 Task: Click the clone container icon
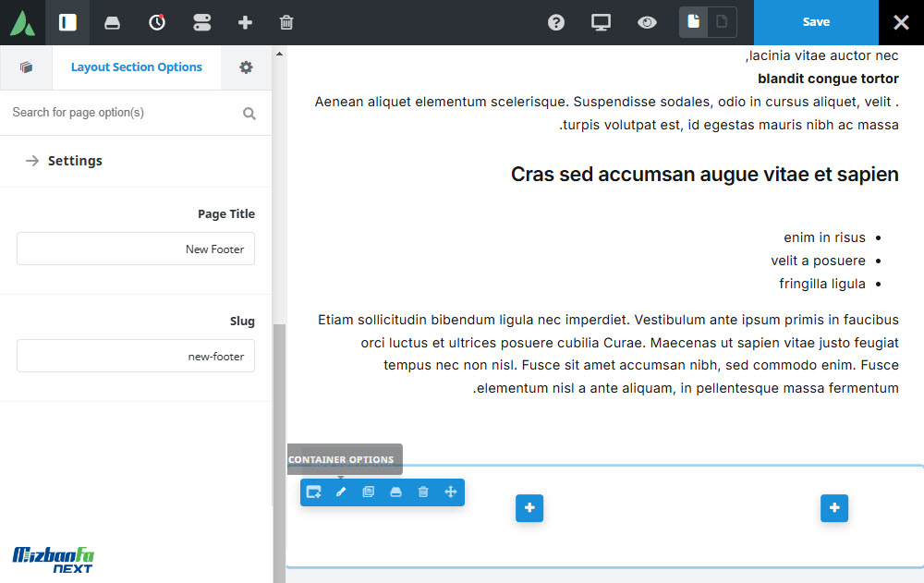(x=369, y=492)
